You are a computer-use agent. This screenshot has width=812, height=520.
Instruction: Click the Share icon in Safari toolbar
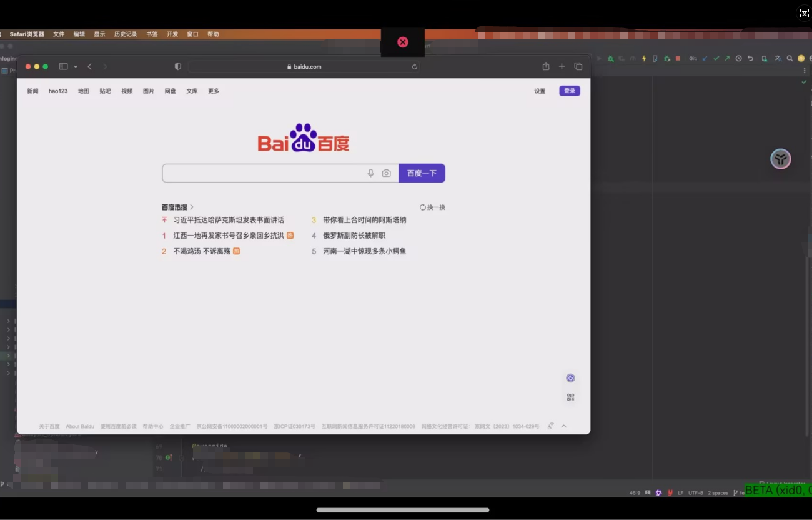coord(546,66)
